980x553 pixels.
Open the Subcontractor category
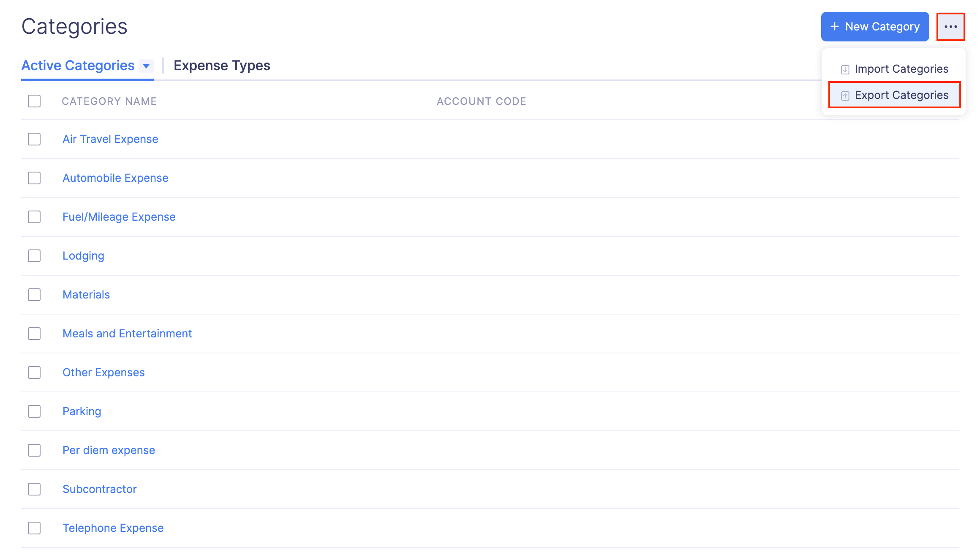tap(100, 489)
